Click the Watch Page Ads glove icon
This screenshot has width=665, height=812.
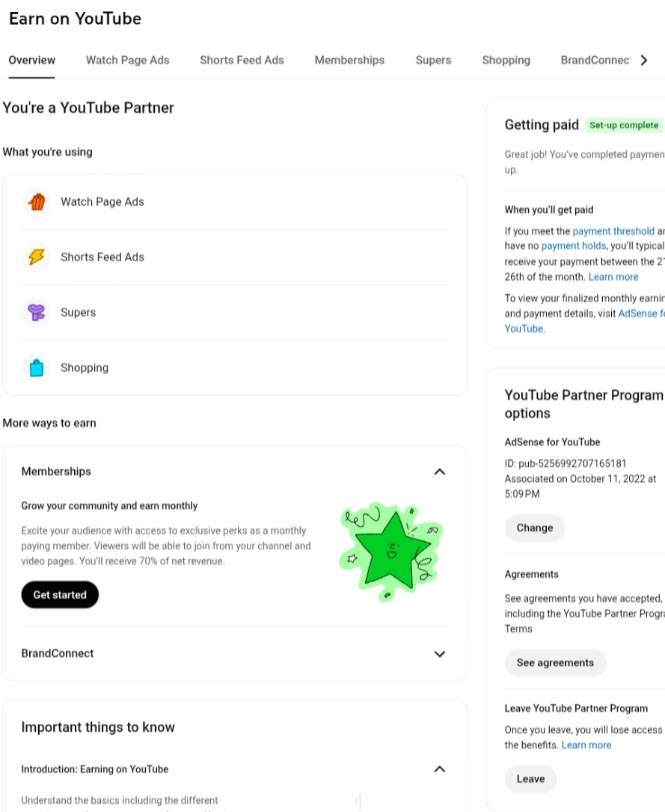(x=37, y=201)
